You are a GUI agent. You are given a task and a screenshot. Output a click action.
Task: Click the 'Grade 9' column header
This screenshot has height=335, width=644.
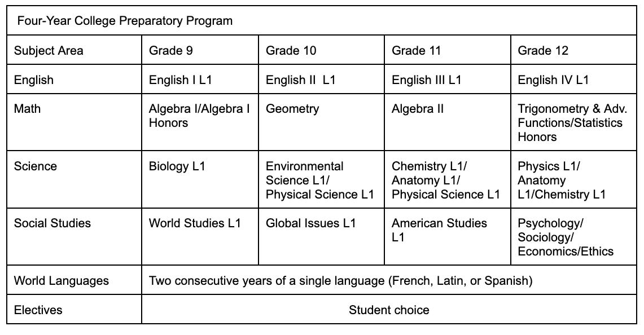171,51
